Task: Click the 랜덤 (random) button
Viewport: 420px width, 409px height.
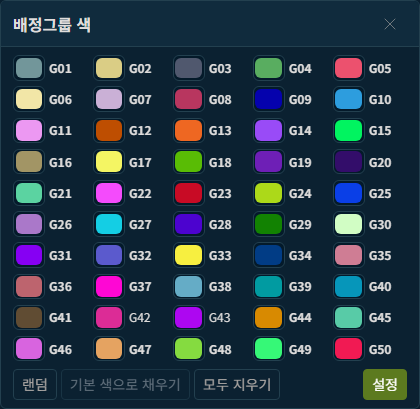Action: click(x=35, y=384)
